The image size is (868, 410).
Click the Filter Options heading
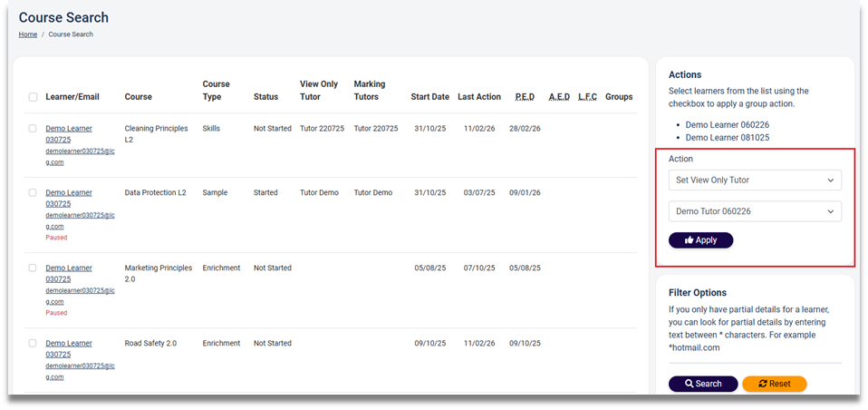698,293
